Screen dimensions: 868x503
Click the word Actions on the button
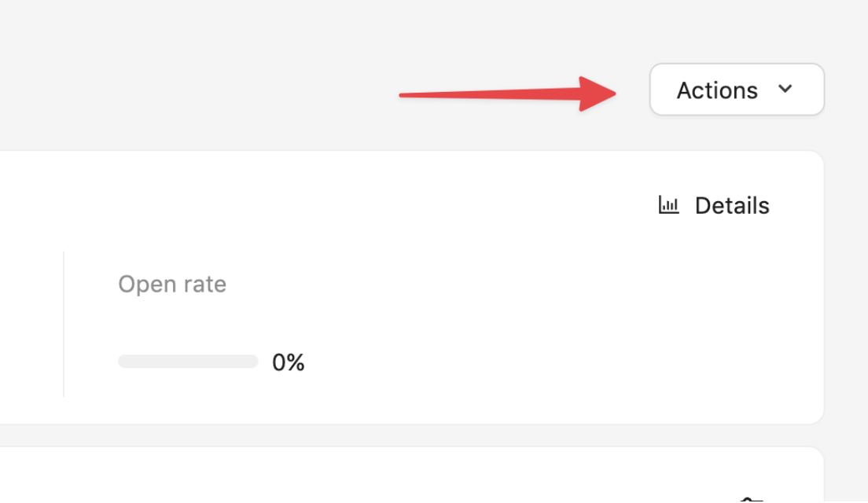[717, 90]
